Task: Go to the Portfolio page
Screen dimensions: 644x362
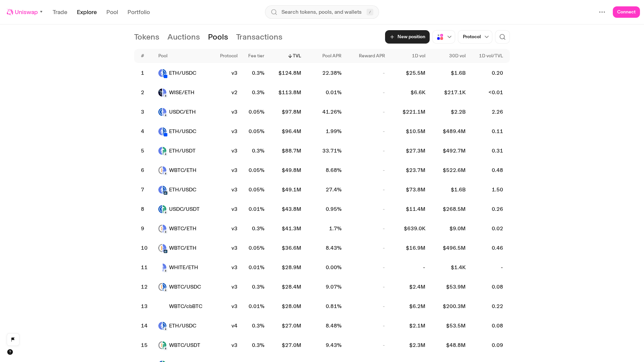Action: point(139,12)
